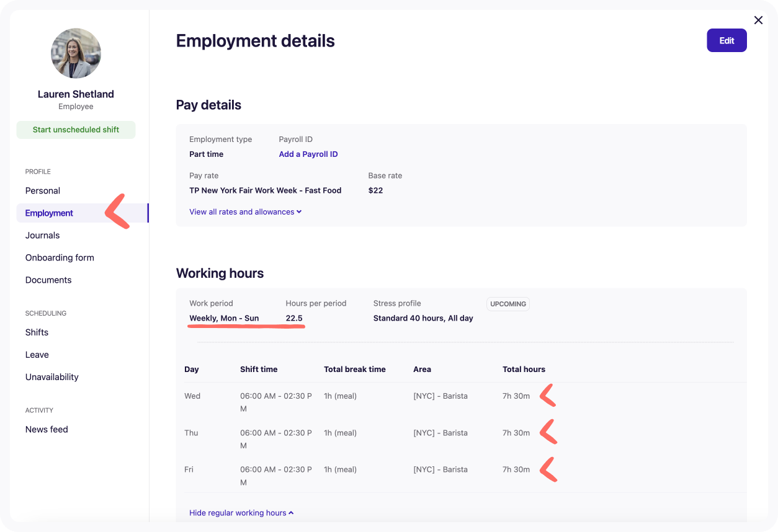Viewport: 778px width, 532px height.
Task: Collapse Hide regular working hours
Action: click(241, 513)
